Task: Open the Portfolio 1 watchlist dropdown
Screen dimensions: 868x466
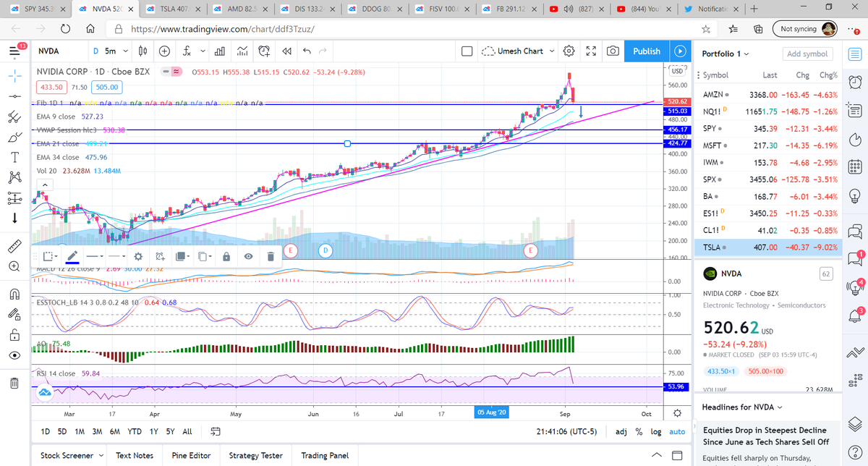Action: point(726,54)
